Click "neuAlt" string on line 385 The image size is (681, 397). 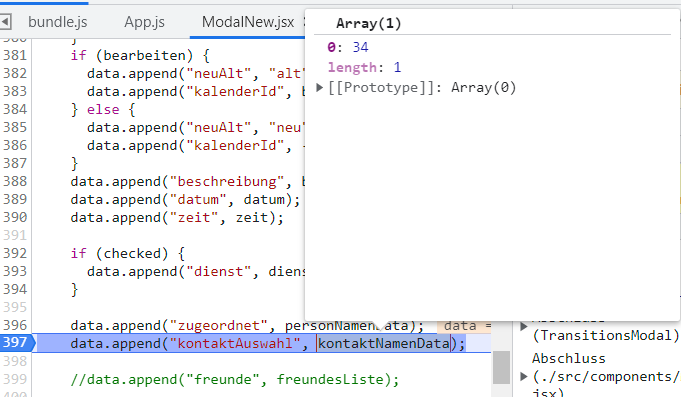tap(219, 128)
